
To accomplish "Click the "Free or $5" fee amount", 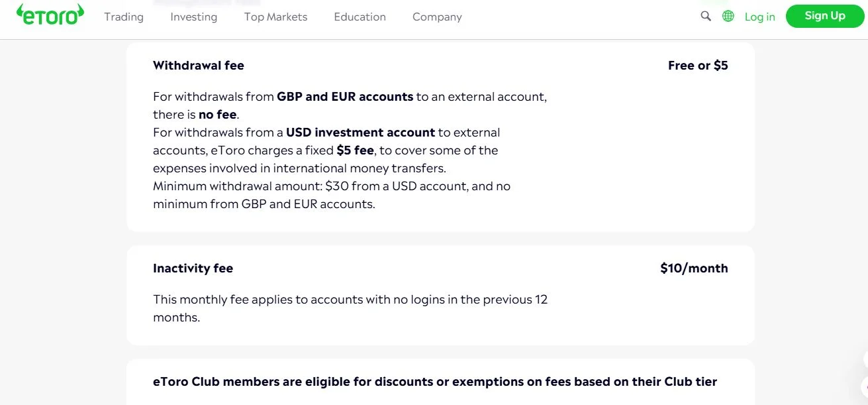I will click(x=698, y=66).
